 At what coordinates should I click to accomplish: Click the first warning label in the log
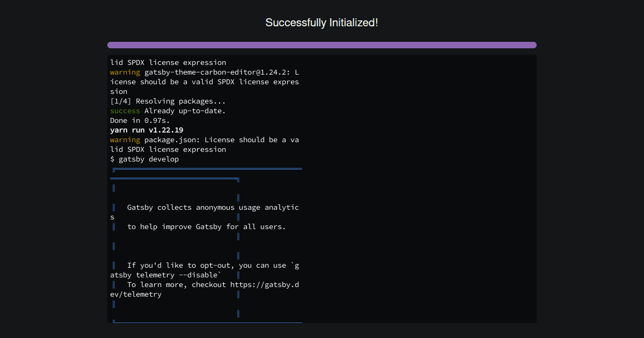pyautogui.click(x=125, y=72)
